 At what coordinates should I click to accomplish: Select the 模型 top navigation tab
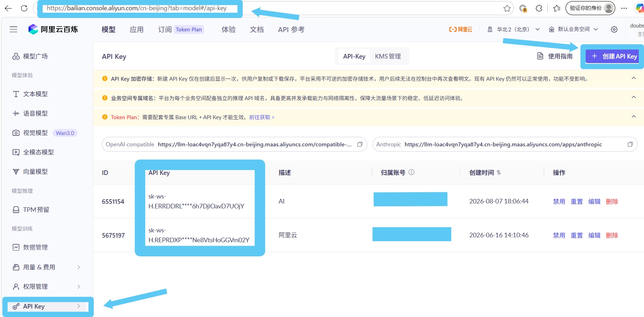coord(109,30)
